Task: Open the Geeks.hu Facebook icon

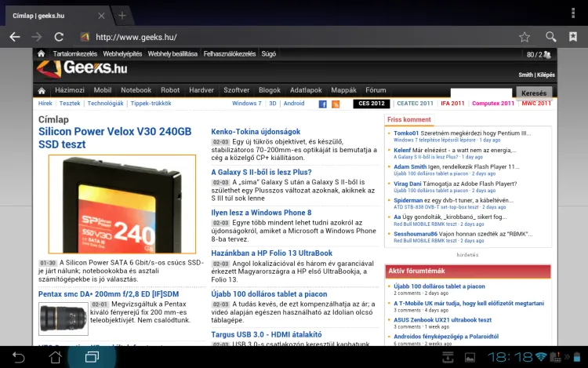Action: pyautogui.click(x=322, y=104)
